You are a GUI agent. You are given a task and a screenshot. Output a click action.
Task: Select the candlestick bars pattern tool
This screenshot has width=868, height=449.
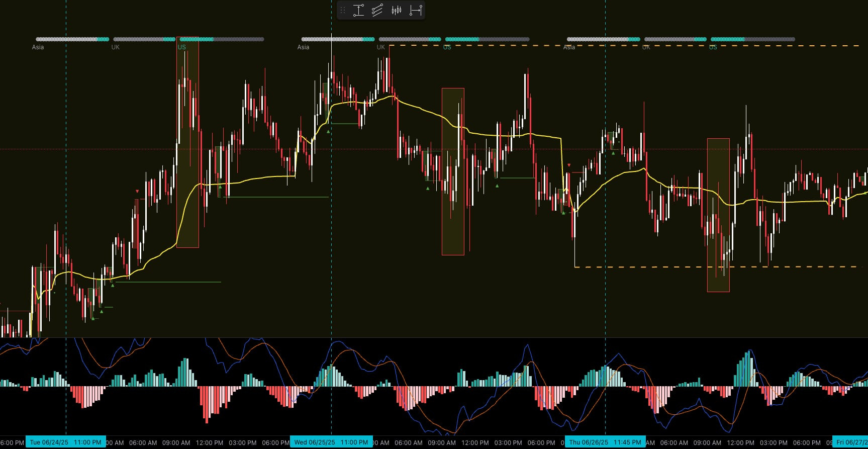pos(397,11)
